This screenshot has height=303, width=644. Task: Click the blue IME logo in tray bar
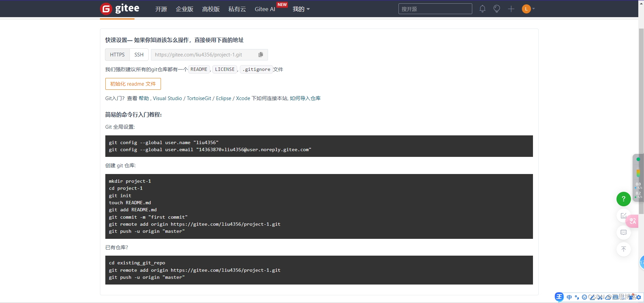[x=559, y=297]
